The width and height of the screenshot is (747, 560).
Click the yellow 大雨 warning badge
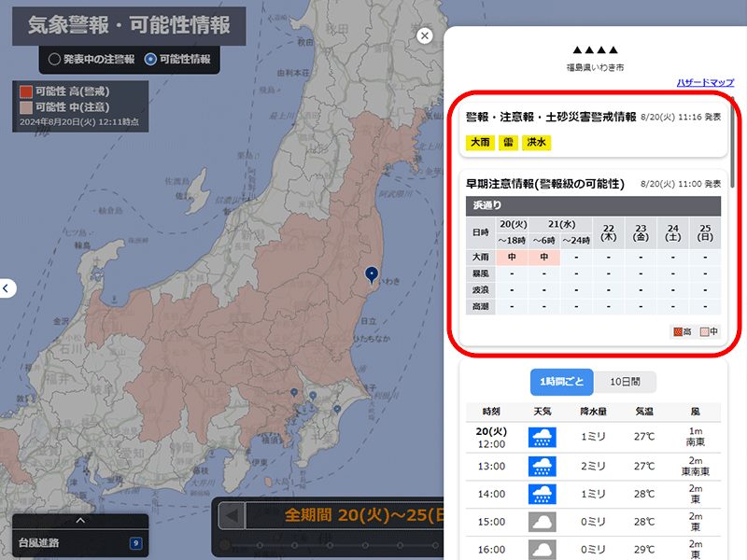click(x=479, y=143)
